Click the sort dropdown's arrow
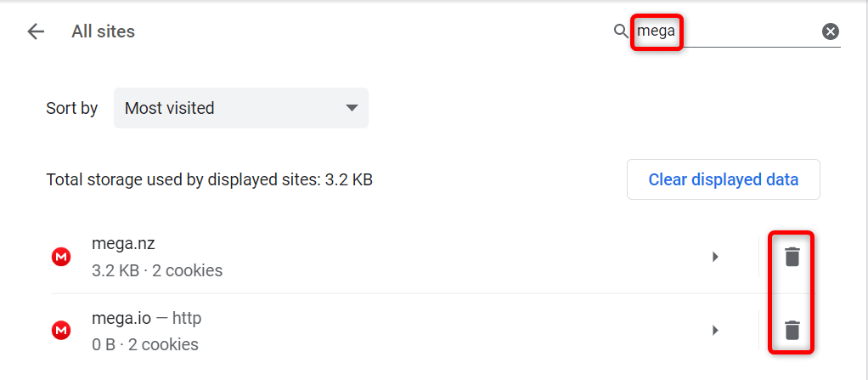 tap(352, 108)
